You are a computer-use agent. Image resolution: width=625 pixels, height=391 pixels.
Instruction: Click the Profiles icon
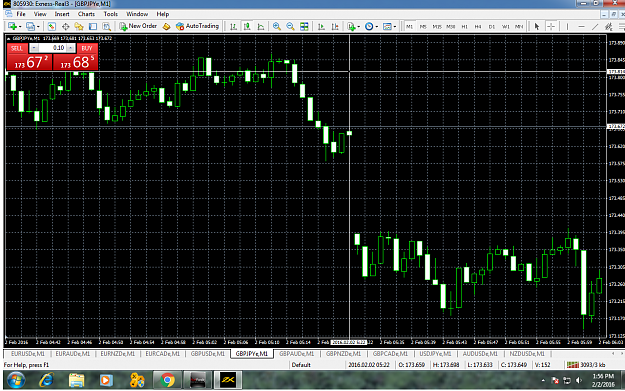[x=30, y=26]
